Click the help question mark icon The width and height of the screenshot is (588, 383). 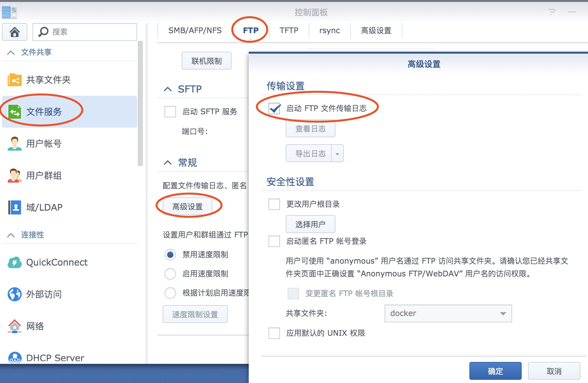pos(552,12)
